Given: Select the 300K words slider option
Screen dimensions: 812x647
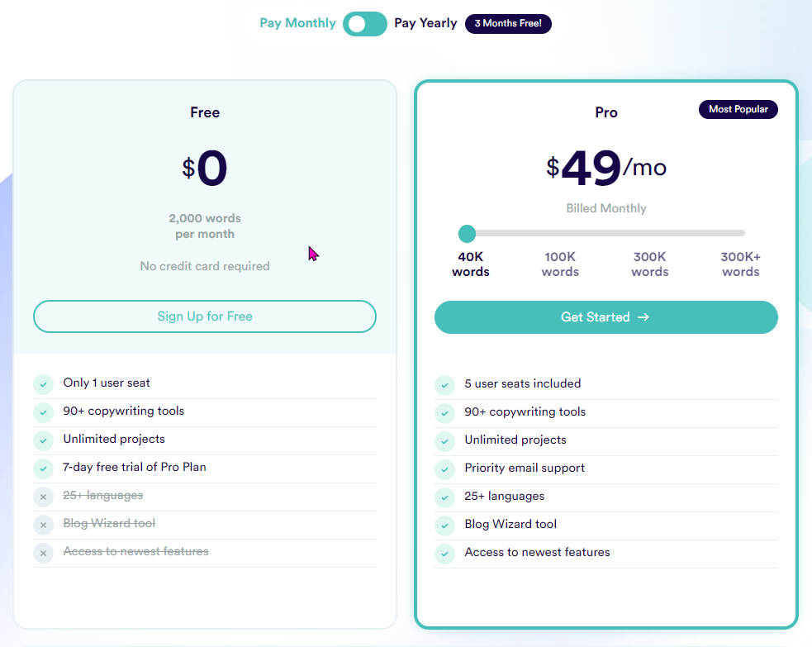Looking at the screenshot, I should click(x=650, y=264).
